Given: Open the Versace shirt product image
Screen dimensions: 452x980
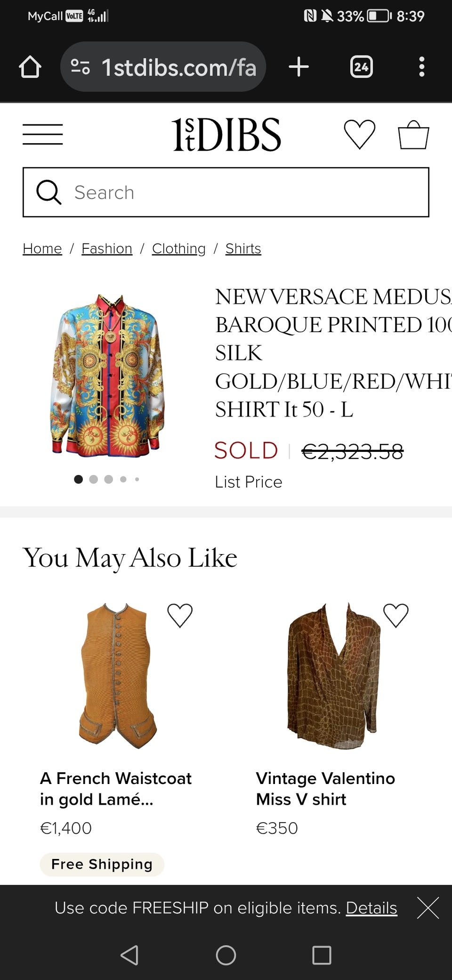Looking at the screenshot, I should tap(107, 375).
